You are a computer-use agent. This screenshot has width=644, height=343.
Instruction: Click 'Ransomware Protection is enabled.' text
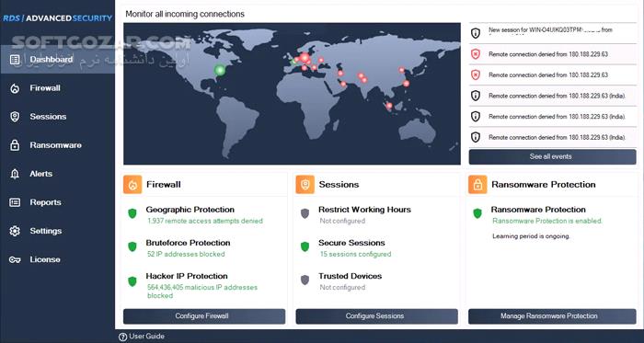click(x=547, y=221)
